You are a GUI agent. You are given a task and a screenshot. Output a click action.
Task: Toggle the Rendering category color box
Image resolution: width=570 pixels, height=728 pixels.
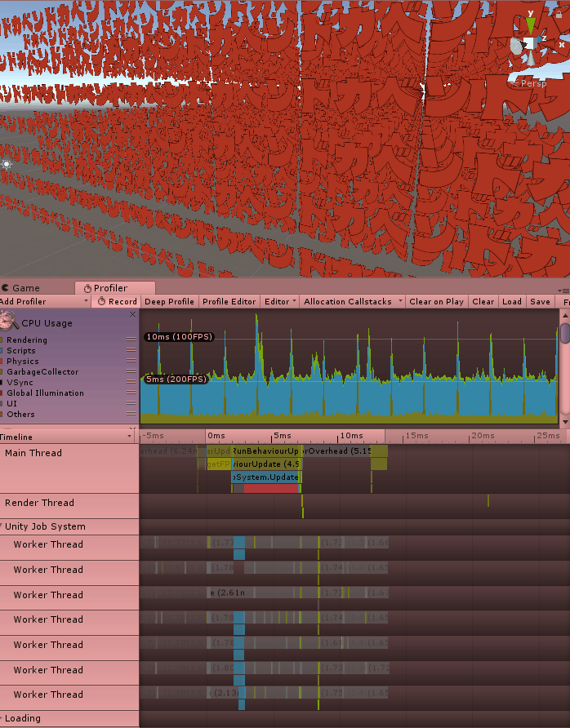pyautogui.click(x=2, y=340)
